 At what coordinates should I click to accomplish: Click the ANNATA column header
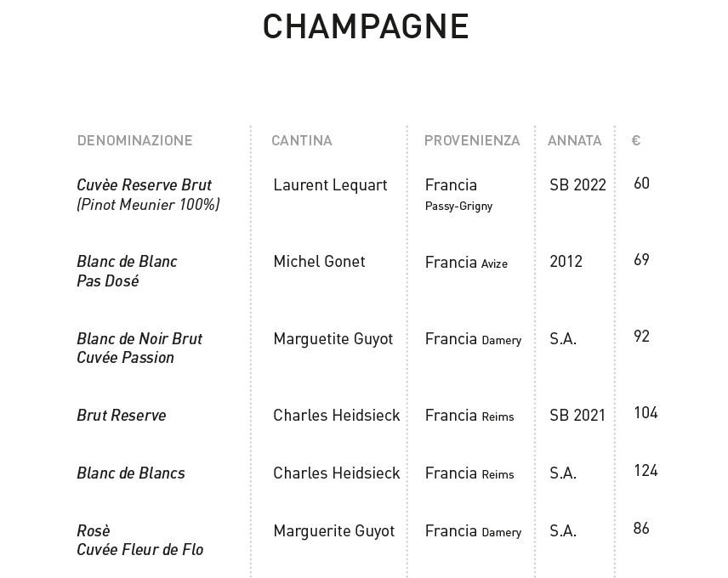(574, 140)
